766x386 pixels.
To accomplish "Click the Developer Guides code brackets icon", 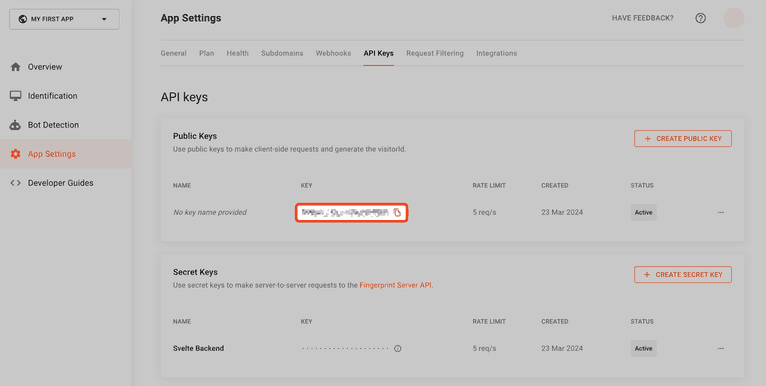I will (x=16, y=183).
